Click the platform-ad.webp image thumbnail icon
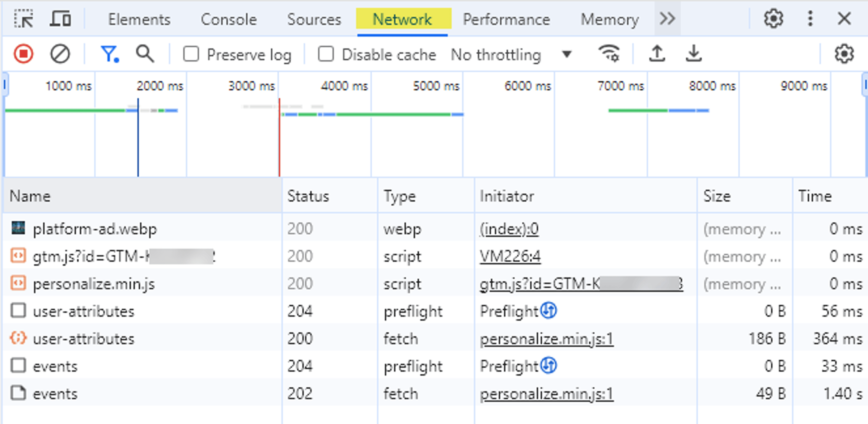 pos(18,228)
